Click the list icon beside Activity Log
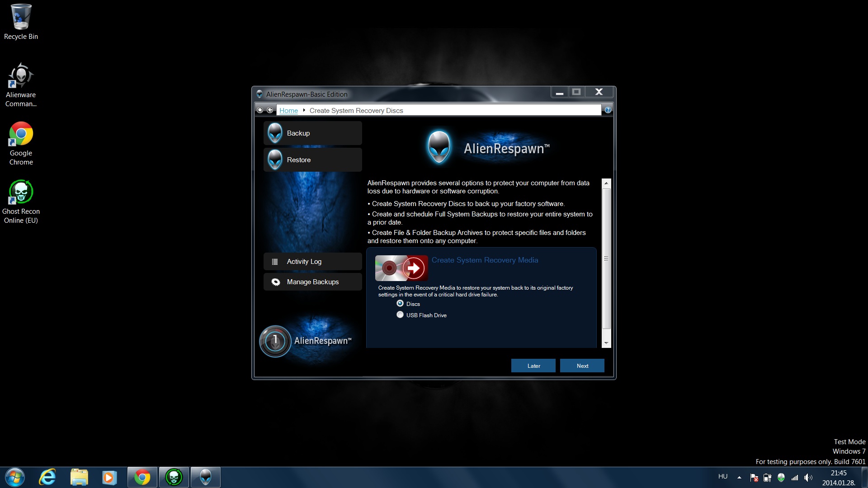This screenshot has height=488, width=868. point(274,262)
